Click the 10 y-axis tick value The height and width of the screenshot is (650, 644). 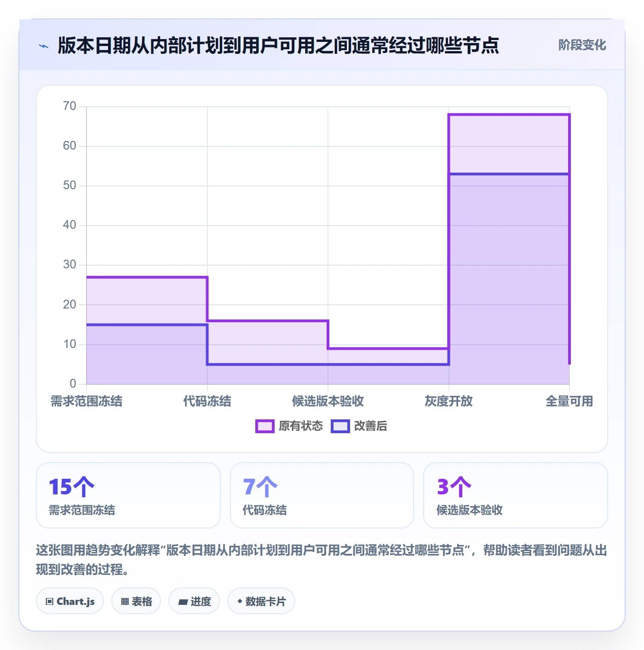pyautogui.click(x=69, y=344)
